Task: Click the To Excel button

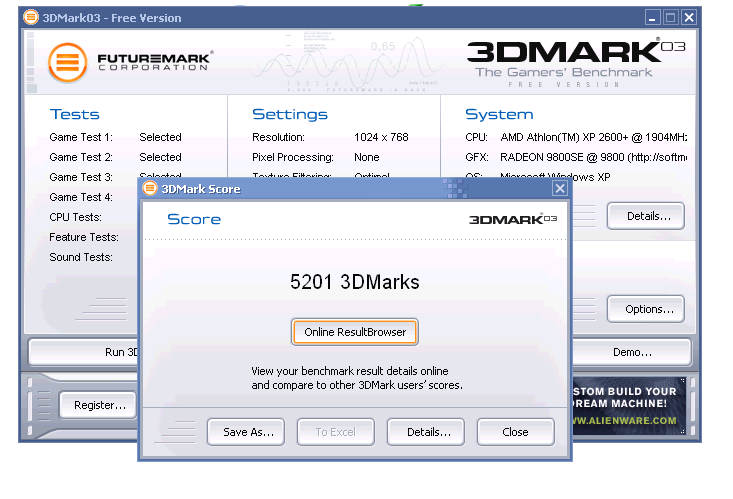Action: (x=336, y=432)
